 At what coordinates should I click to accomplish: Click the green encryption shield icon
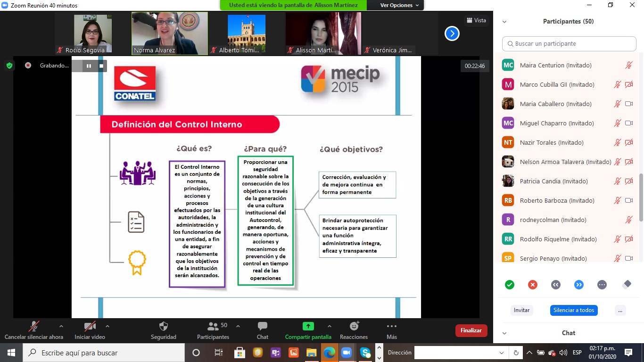tap(9, 66)
